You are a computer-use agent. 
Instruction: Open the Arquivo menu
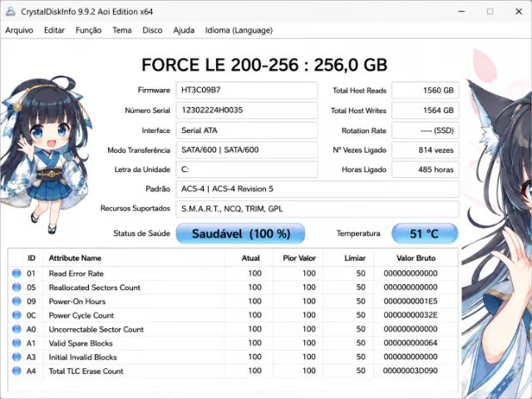[x=19, y=31]
